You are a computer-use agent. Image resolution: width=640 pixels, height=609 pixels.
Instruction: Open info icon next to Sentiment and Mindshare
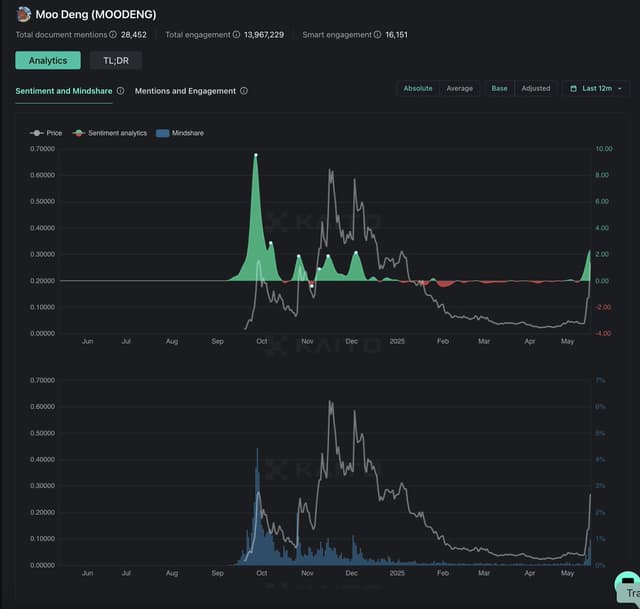pyautogui.click(x=120, y=91)
